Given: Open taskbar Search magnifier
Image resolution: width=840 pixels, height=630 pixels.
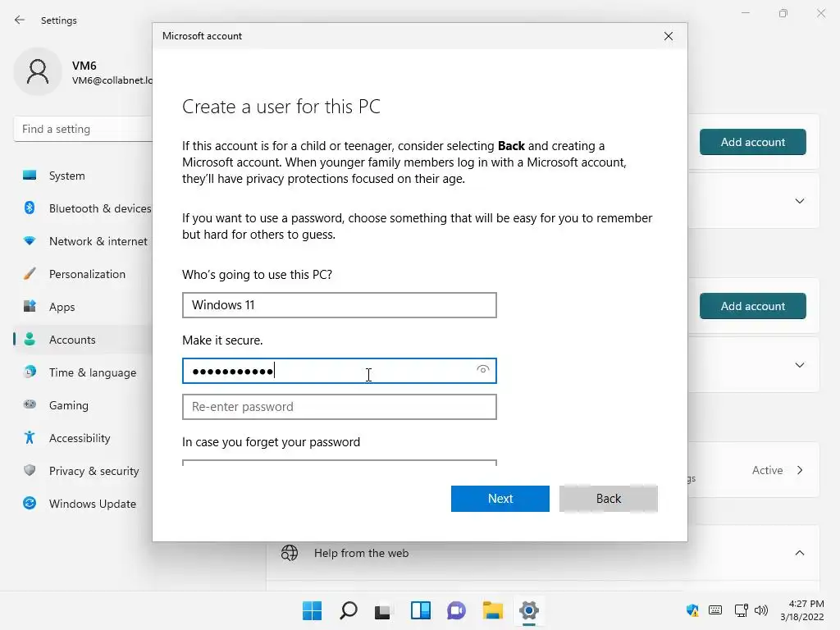Looking at the screenshot, I should click(348, 610).
